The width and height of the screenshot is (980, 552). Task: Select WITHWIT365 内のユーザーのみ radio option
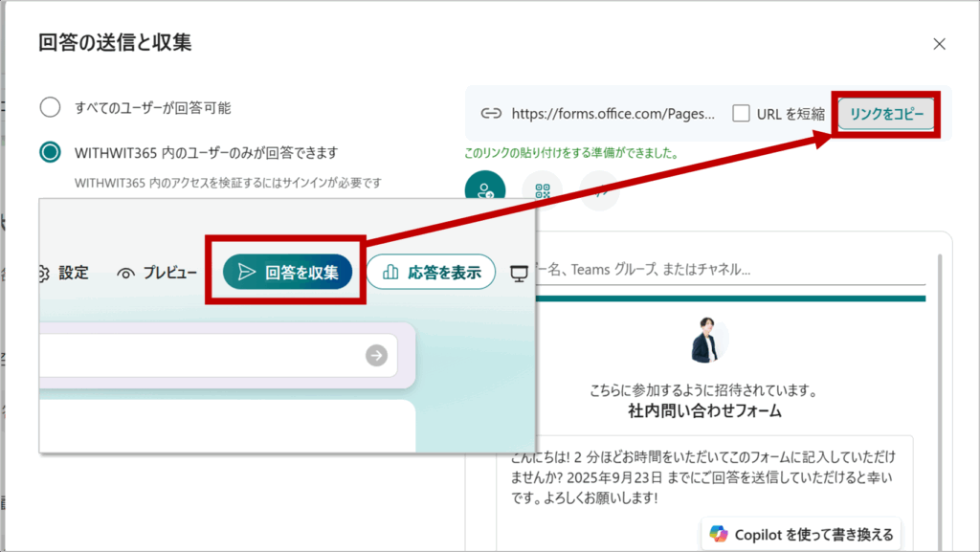pyautogui.click(x=50, y=152)
